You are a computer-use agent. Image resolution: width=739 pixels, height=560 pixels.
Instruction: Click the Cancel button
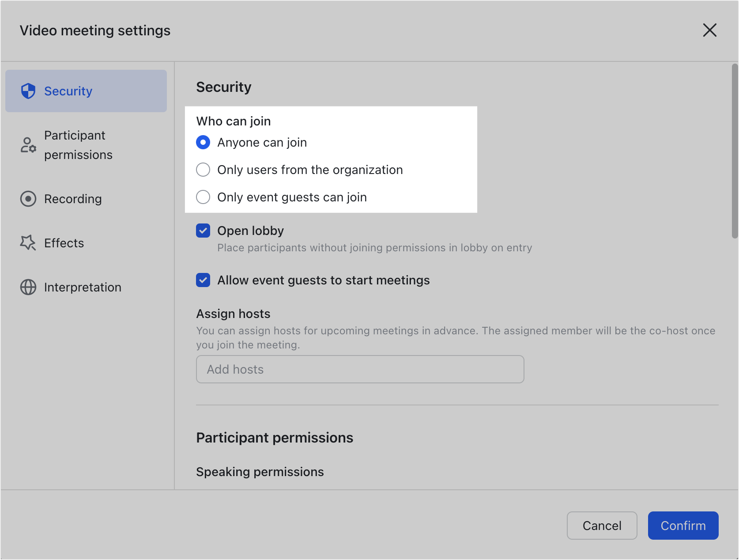coord(602,526)
